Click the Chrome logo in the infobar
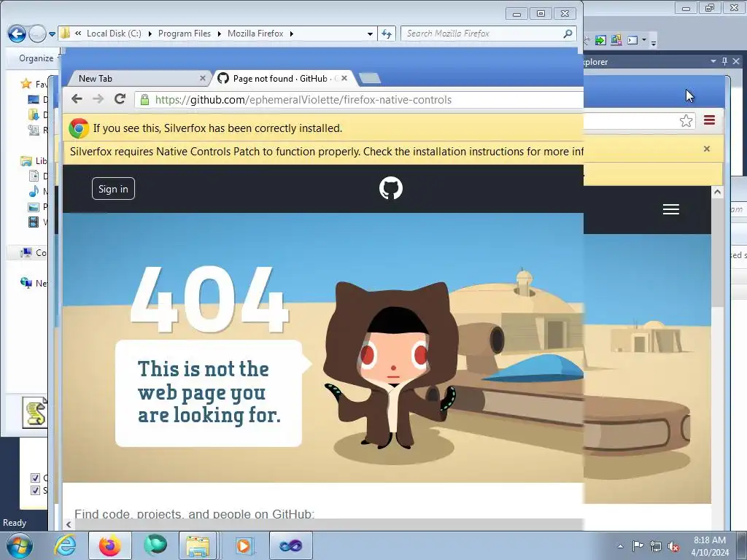The image size is (747, 560). pyautogui.click(x=79, y=128)
